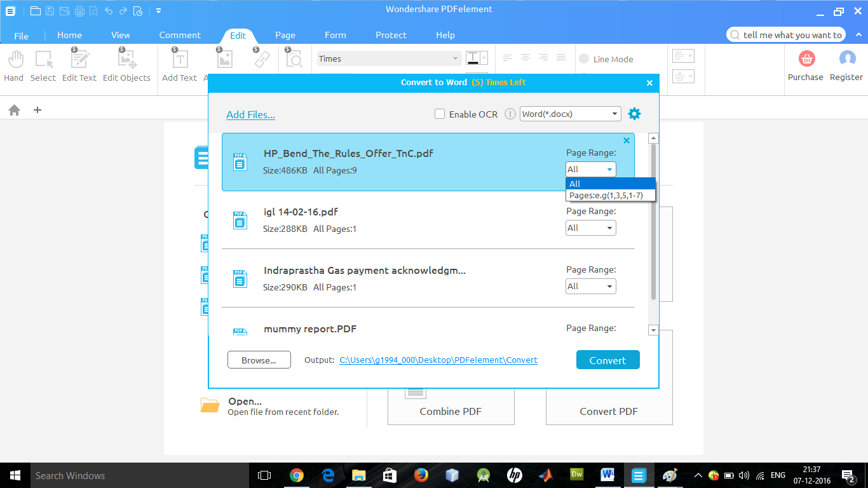This screenshot has width=868, height=488.
Task: Click the Email envelope icon in quick access toolbar
Action: pyautogui.click(x=64, y=11)
